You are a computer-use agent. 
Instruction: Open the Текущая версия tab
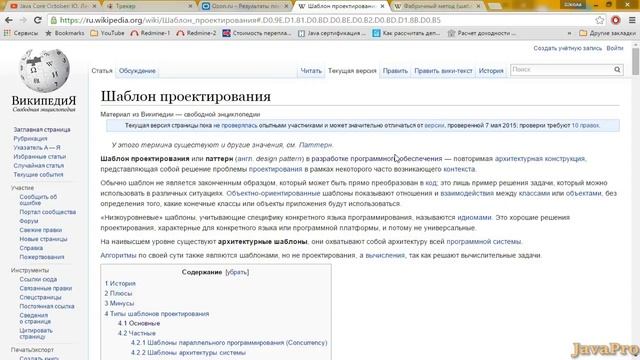(x=352, y=71)
